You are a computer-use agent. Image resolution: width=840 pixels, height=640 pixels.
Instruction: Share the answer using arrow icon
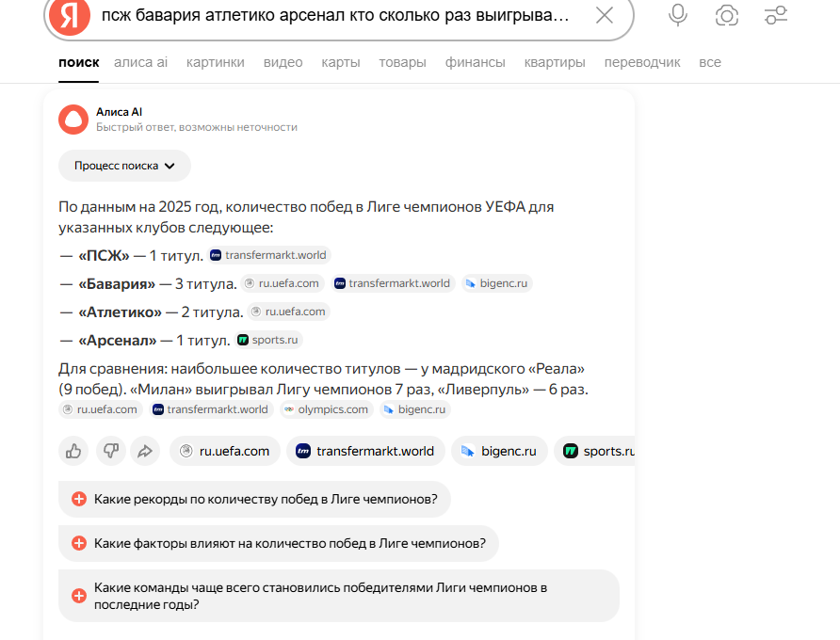pos(145,451)
